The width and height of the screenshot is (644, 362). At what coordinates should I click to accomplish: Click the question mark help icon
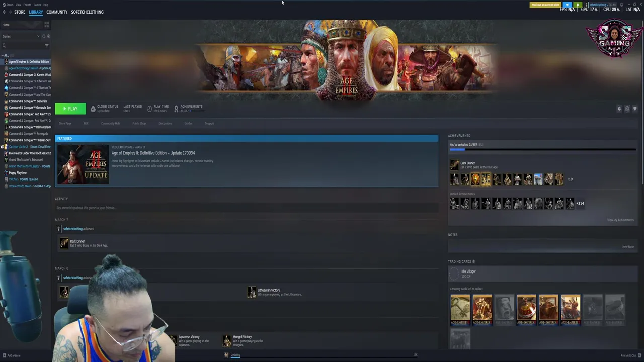586,5
